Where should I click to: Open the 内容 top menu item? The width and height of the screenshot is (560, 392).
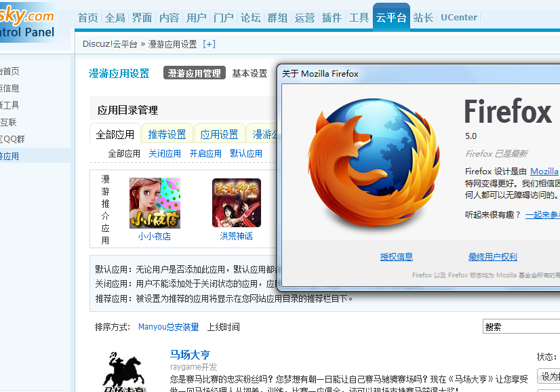169,18
